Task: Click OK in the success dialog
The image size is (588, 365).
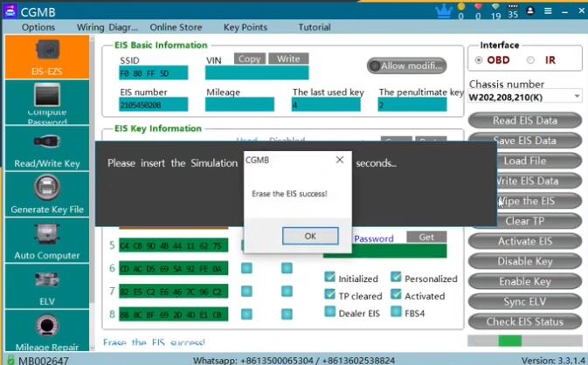Action: pyautogui.click(x=310, y=236)
